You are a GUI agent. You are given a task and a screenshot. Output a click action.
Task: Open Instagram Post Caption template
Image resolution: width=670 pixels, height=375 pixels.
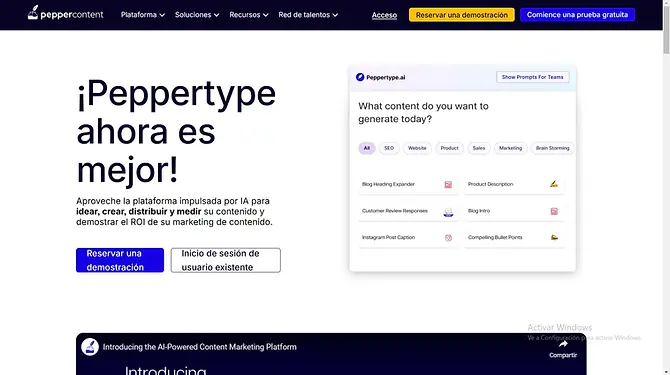click(408, 238)
